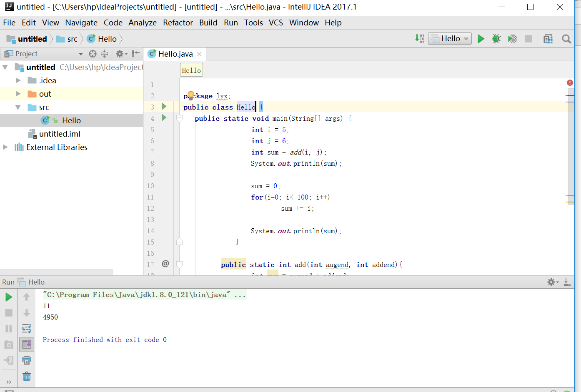The width and height of the screenshot is (581, 392).
Task: Open the Build menu
Action: [208, 22]
